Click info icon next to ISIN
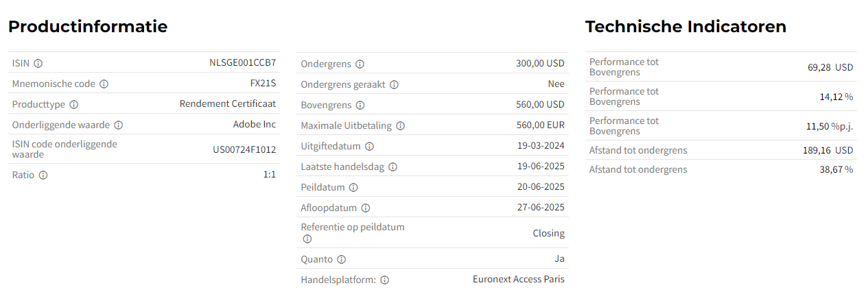Image resolution: width=868 pixels, height=305 pixels. click(38, 63)
